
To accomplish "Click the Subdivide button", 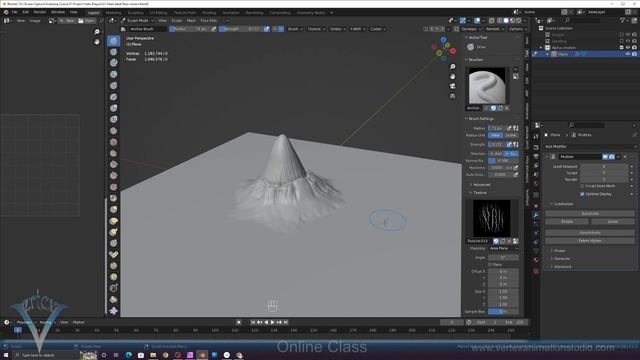I will (x=590, y=213).
